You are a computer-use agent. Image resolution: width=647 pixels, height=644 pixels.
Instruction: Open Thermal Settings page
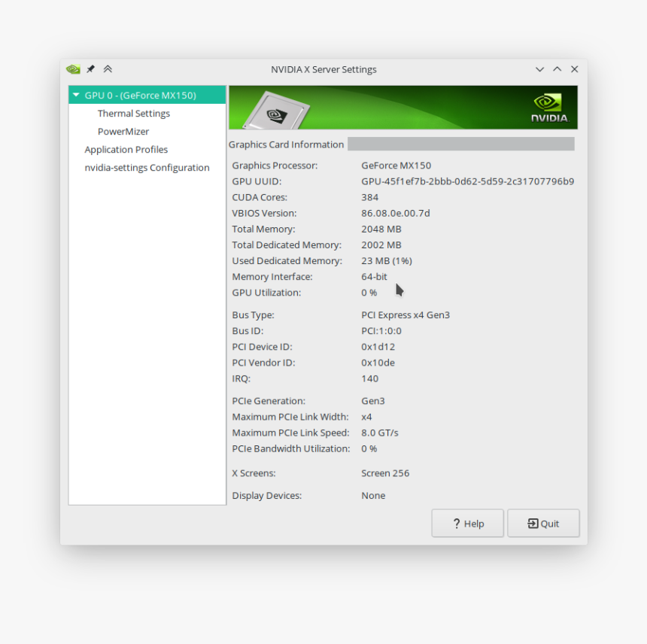point(134,114)
